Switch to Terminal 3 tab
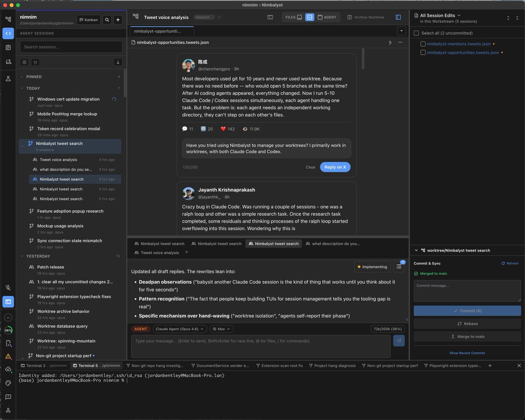This screenshot has height=420, width=525. point(44,365)
